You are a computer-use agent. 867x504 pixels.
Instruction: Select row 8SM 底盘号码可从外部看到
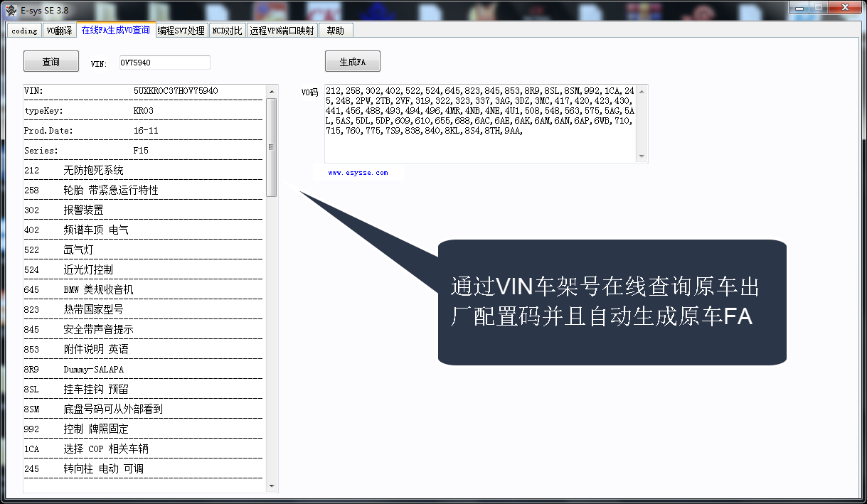pyautogui.click(x=144, y=409)
